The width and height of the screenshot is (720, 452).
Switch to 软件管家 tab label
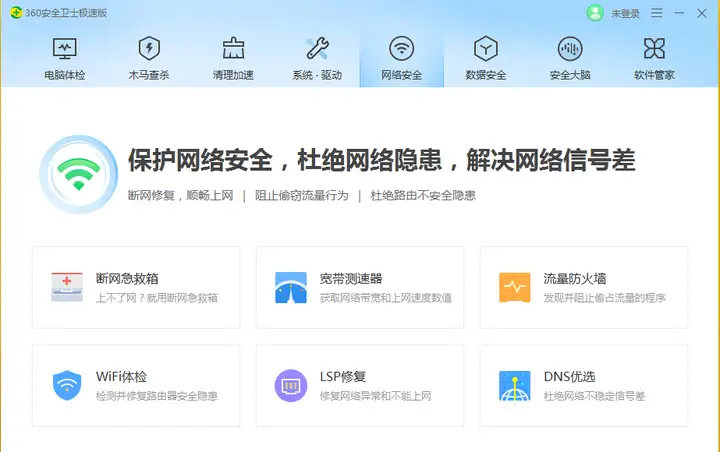(654, 75)
